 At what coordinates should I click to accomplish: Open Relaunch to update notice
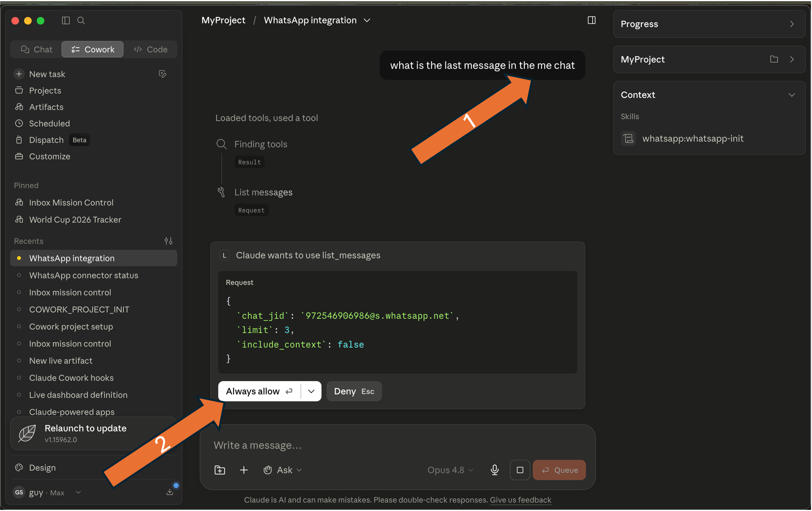[93, 433]
